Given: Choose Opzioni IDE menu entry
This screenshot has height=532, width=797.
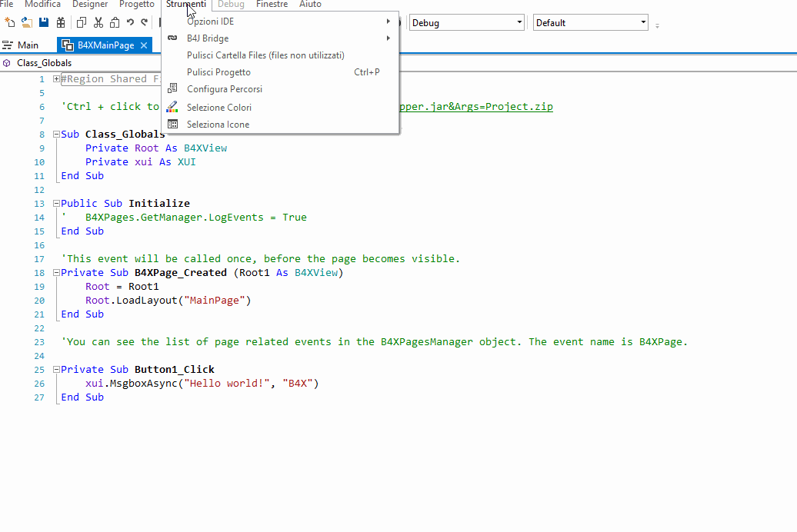Looking at the screenshot, I should 280,22.
